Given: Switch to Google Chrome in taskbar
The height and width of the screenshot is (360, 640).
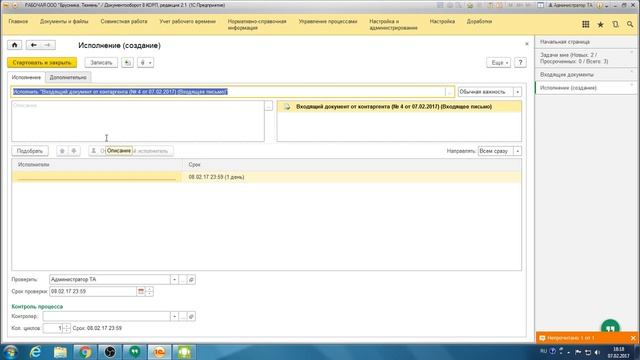Looking at the screenshot, I should (85, 352).
